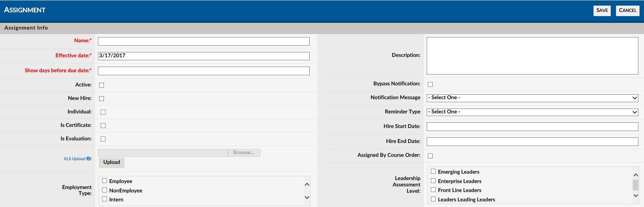Tick the Is Certificate checkbox
Screen dimensions: 644x207
tap(103, 126)
